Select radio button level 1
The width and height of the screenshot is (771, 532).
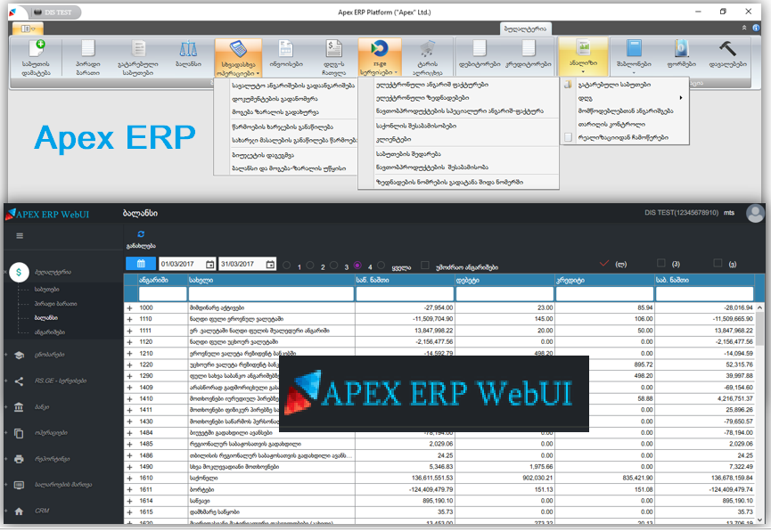(x=287, y=266)
